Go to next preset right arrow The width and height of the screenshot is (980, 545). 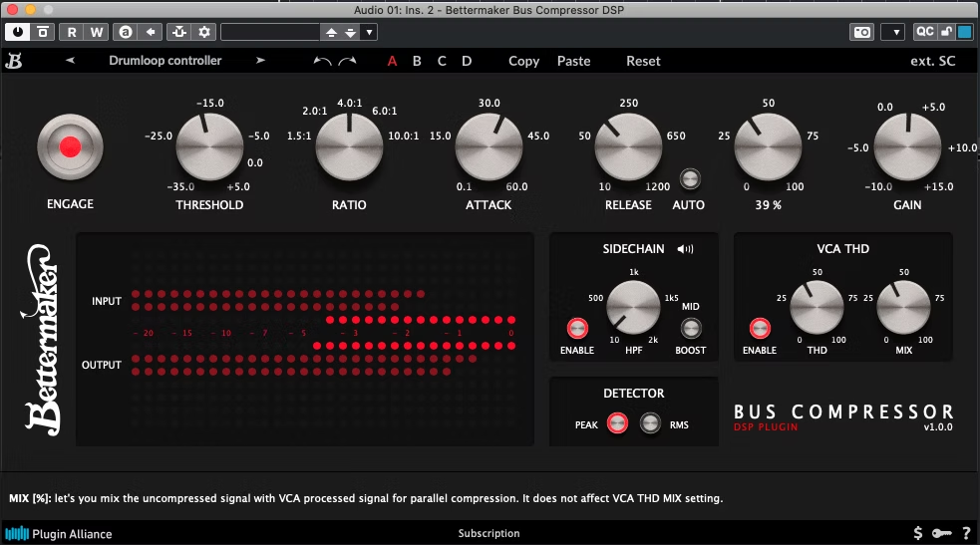point(260,61)
